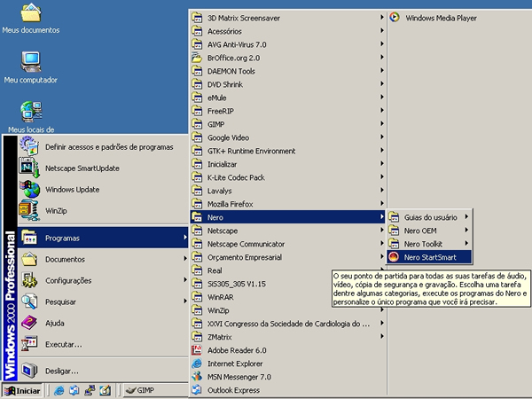Click the Executar icon
This screenshot has width=532, height=399.
(x=29, y=344)
